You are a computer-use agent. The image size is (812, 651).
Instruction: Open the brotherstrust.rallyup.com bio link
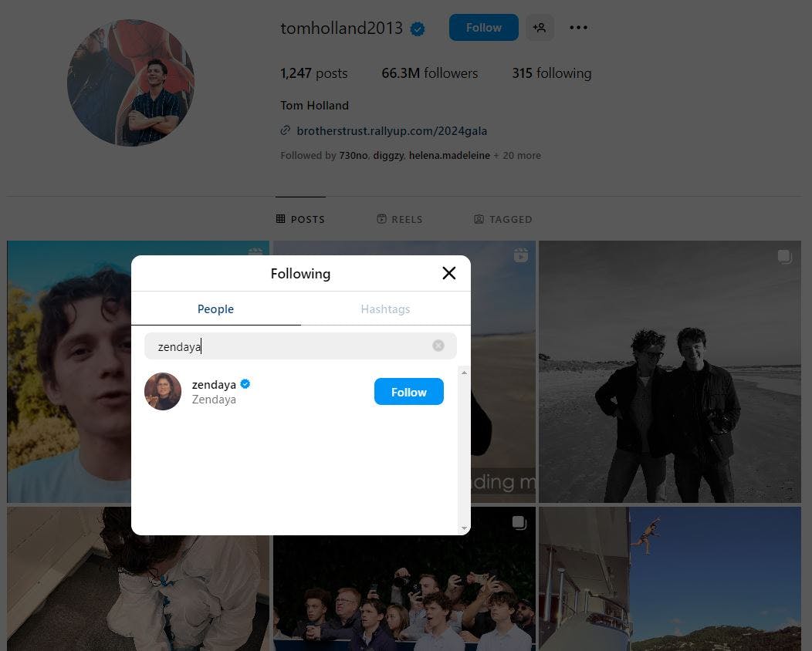(391, 130)
